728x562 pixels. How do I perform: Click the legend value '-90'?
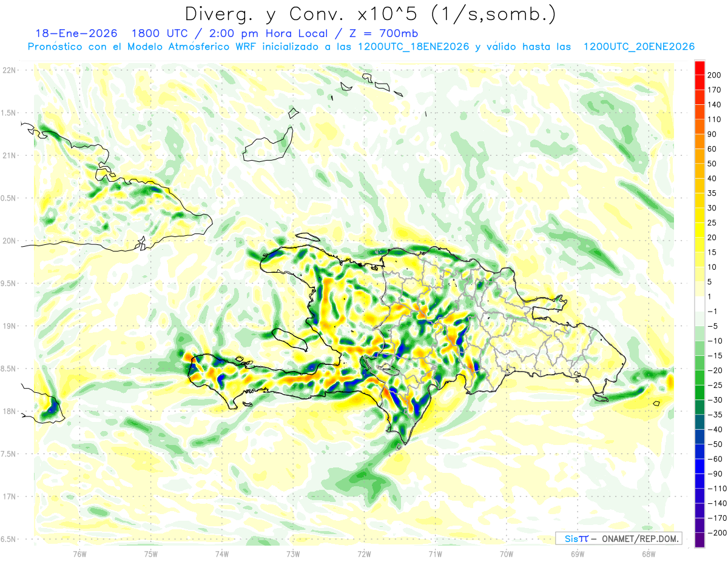(714, 473)
